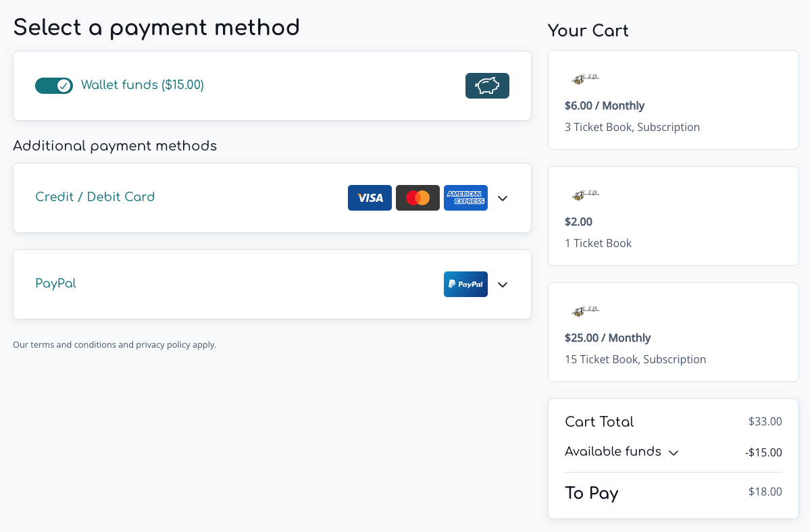Click the 1 Ticket Book cart item
810x532 pixels.
click(673, 216)
